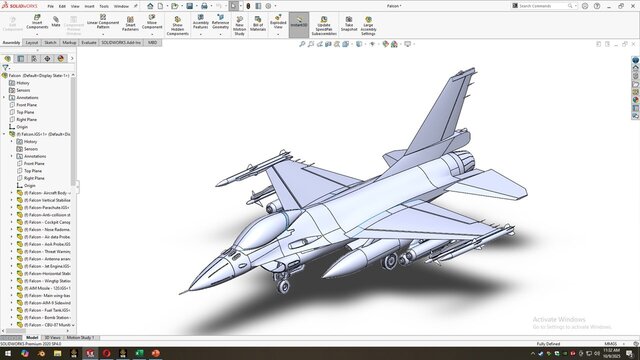Activate the Move Component tool
Image resolution: width=640 pixels, height=360 pixels.
tap(152, 22)
